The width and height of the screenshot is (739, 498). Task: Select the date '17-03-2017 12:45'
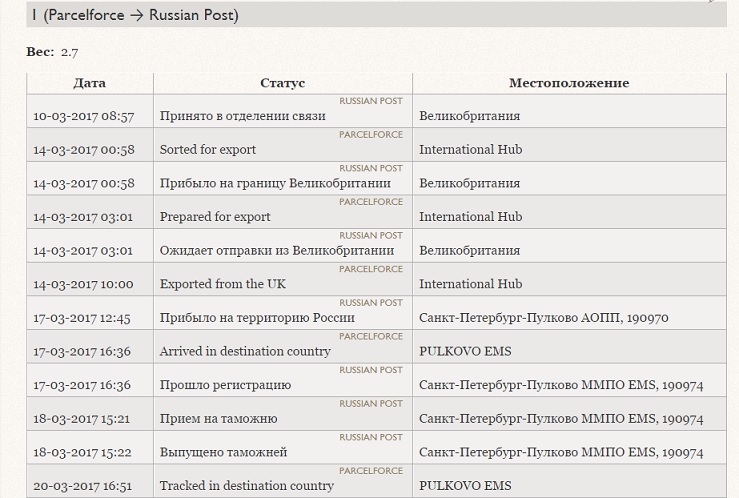pos(82,318)
